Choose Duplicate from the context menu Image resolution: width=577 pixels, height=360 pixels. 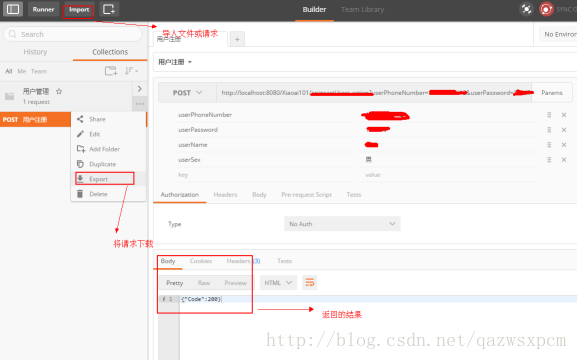109,164
